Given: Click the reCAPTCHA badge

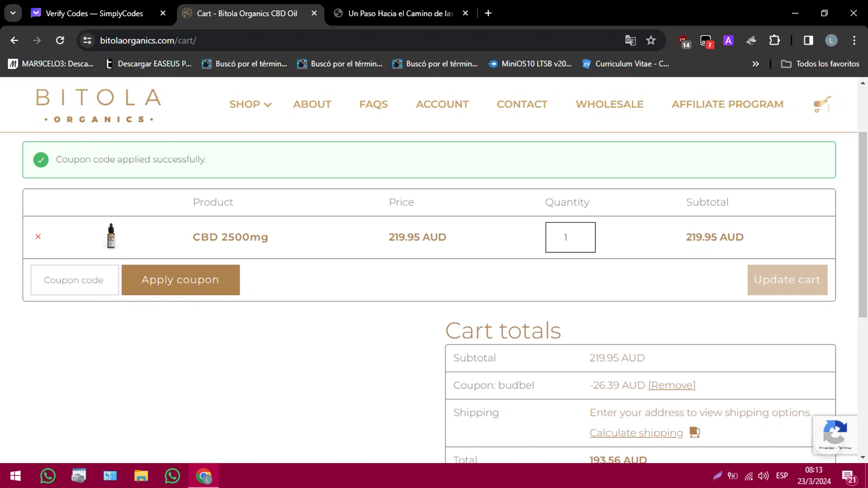Looking at the screenshot, I should click(x=835, y=434).
